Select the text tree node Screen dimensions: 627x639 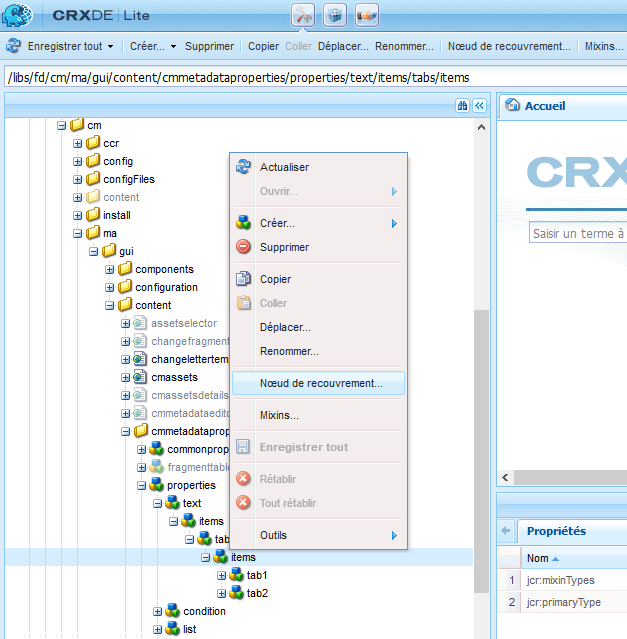pos(191,503)
